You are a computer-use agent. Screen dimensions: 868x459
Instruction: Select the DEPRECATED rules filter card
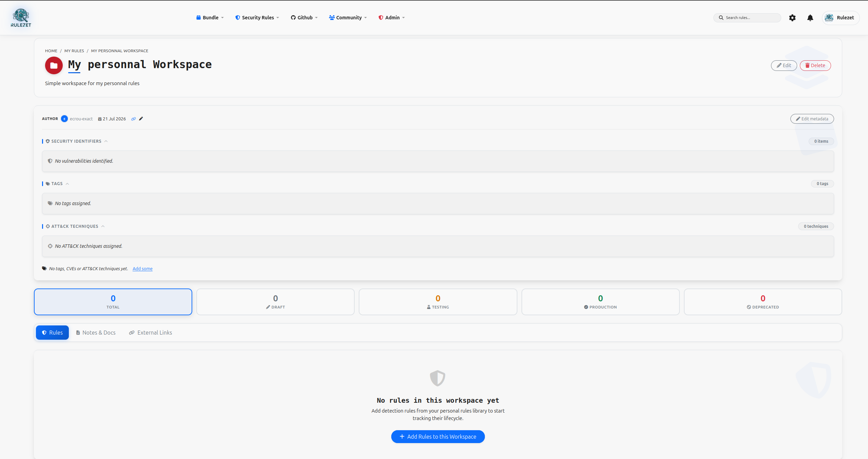tap(763, 302)
